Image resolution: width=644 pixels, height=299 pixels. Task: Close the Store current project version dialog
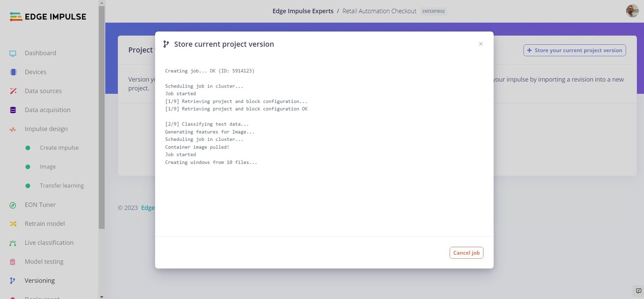481,44
